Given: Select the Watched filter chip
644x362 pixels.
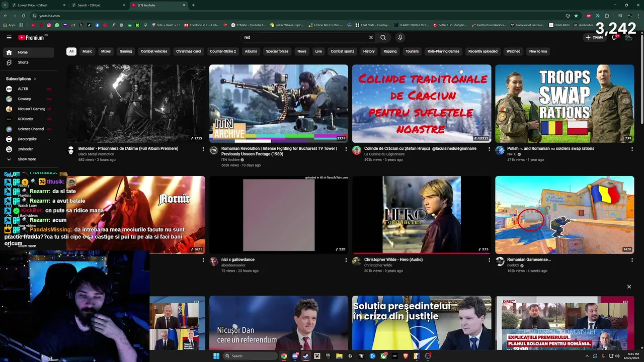Looking at the screenshot, I should [513, 51].
